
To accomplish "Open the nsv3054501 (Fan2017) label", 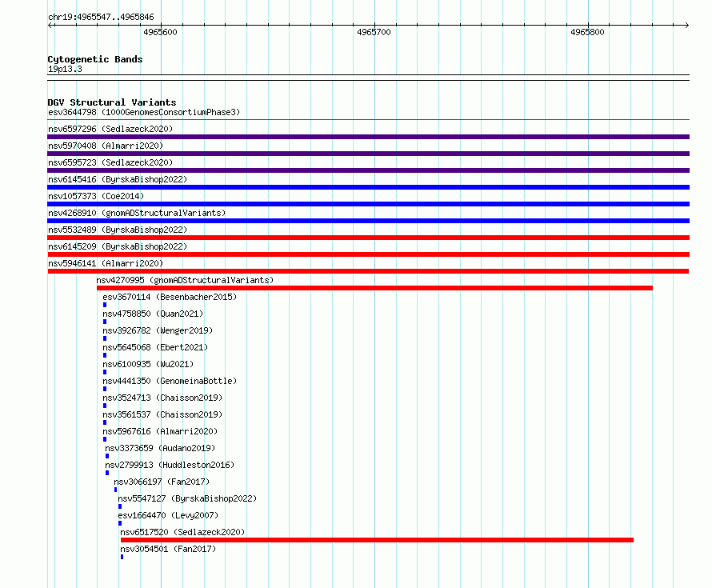I will (x=168, y=549).
